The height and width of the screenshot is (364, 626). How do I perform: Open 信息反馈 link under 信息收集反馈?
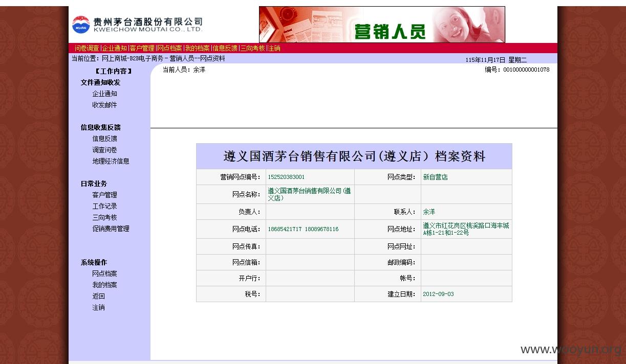[104, 139]
